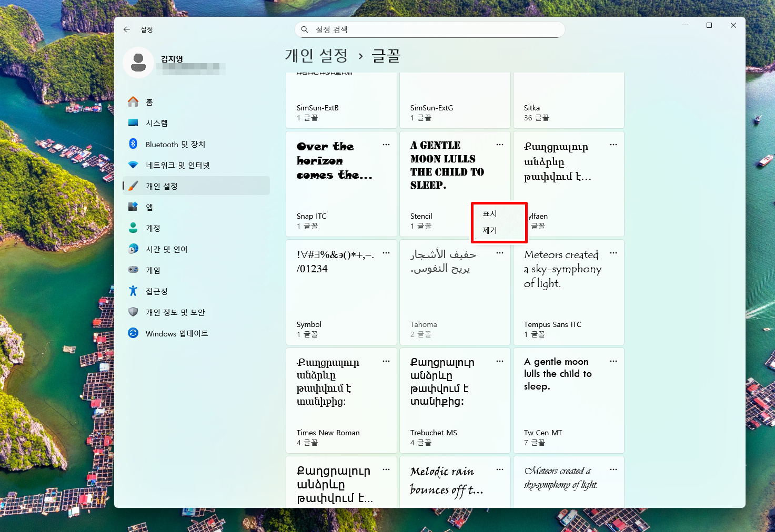Open 게임 via gamepad icon
This screenshot has height=532, width=775.
click(x=133, y=270)
